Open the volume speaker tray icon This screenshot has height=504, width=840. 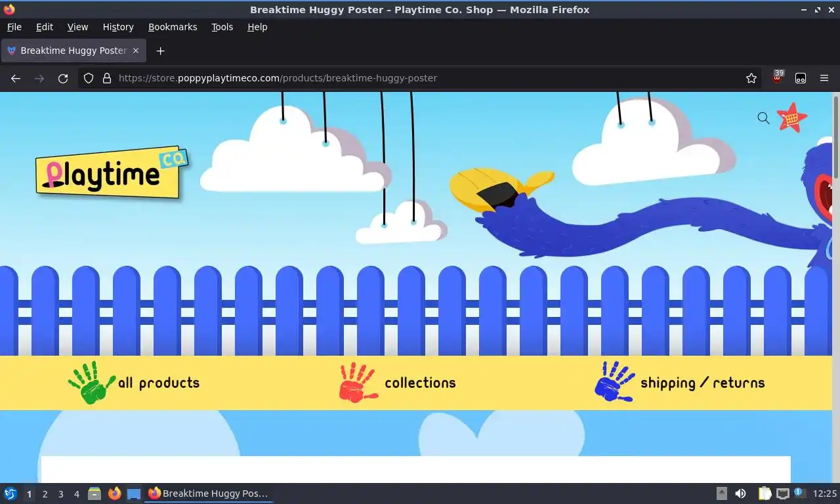click(740, 493)
